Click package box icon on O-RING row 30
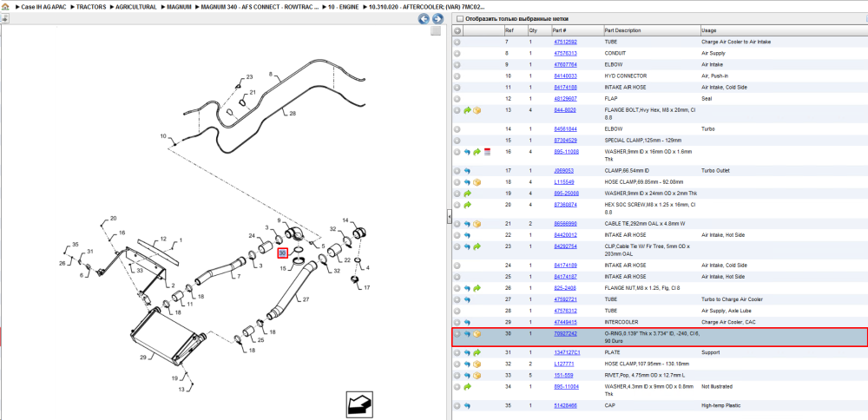The height and width of the screenshot is (420, 868). pyautogui.click(x=477, y=334)
